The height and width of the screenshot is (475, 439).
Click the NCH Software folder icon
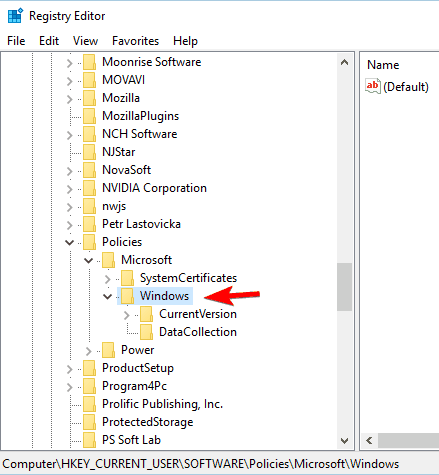click(x=89, y=134)
